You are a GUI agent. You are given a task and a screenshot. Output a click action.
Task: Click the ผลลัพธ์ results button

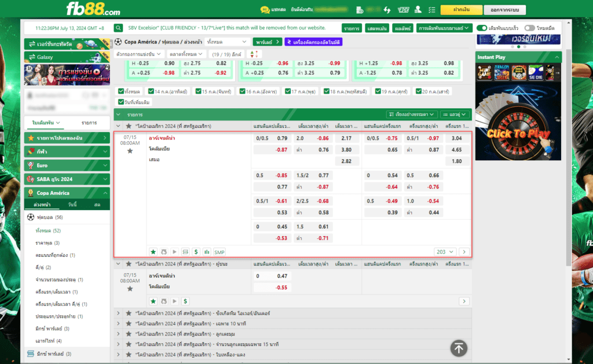click(402, 28)
